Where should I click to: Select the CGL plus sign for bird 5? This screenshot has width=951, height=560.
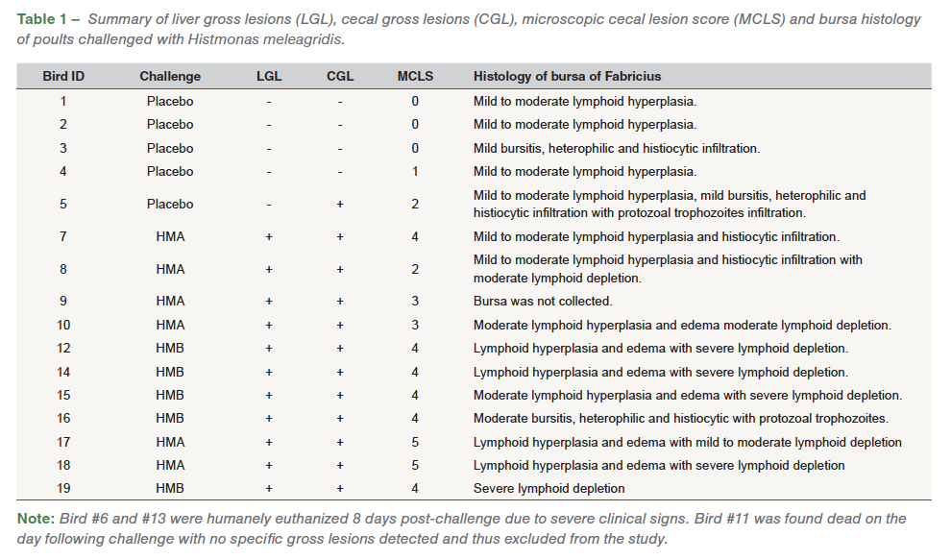(x=340, y=204)
